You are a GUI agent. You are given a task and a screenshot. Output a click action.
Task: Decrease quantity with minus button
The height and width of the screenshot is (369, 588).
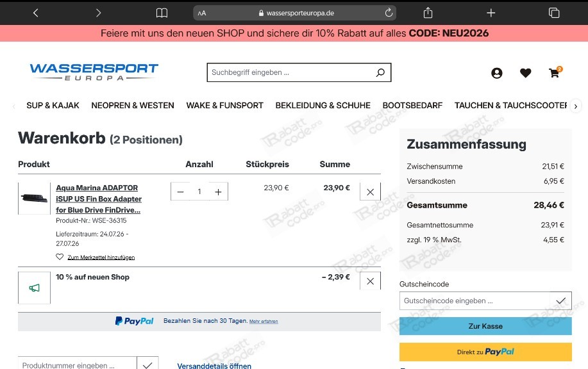tap(180, 192)
